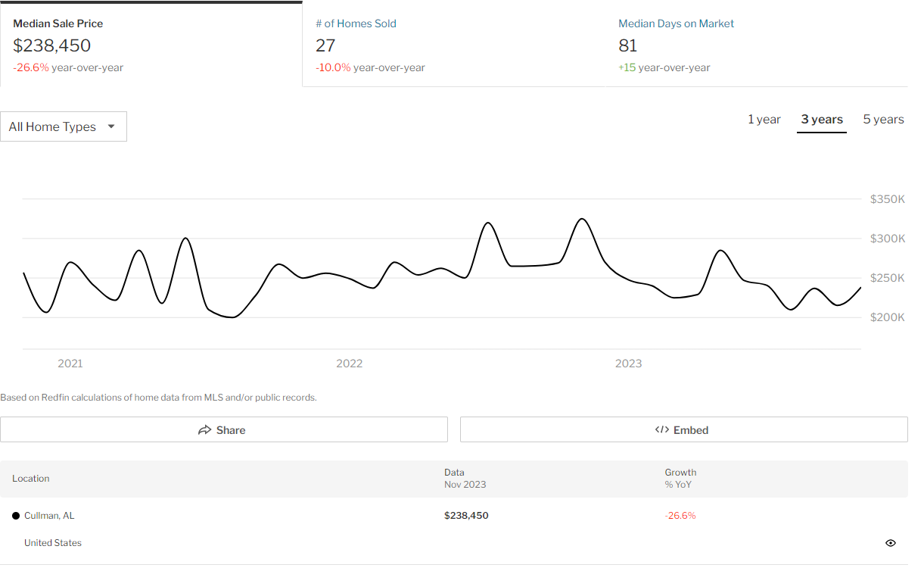
Task: Click the chart peak near late 2022
Action: (581, 220)
